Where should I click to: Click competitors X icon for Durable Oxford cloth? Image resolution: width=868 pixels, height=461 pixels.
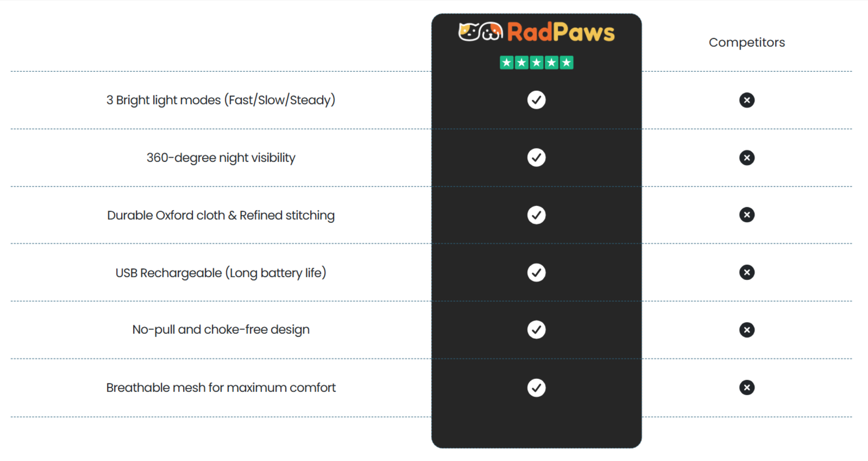click(746, 215)
